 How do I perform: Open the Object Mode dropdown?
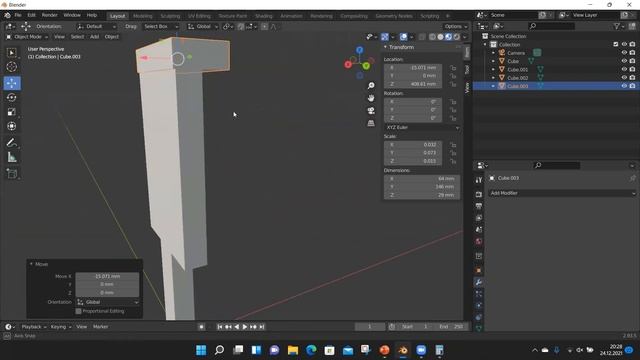pos(27,37)
